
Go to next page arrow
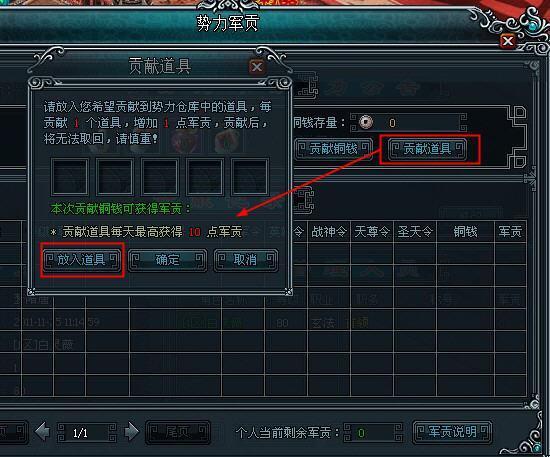tap(132, 432)
